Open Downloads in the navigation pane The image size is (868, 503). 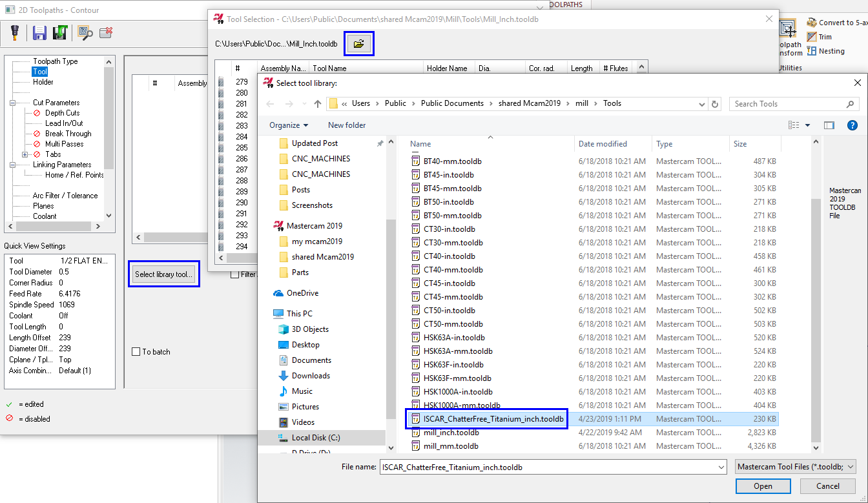(x=311, y=376)
